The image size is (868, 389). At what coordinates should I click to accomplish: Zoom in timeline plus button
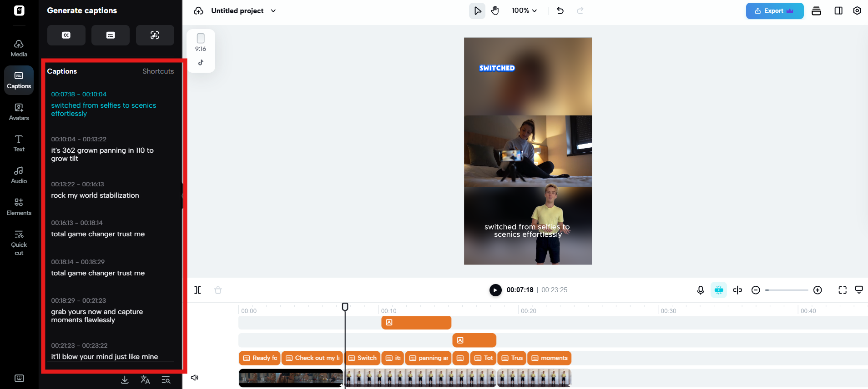pos(818,290)
